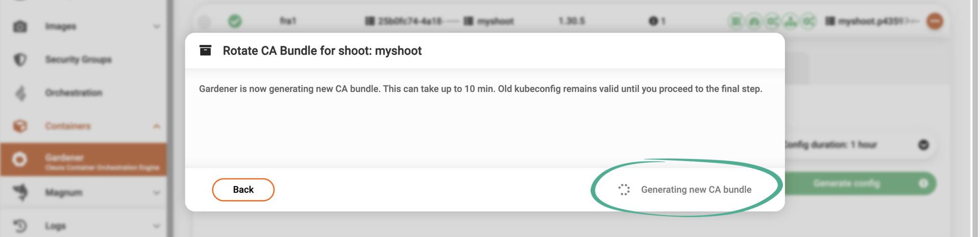Click the Images camera icon in sidebar

click(20, 27)
